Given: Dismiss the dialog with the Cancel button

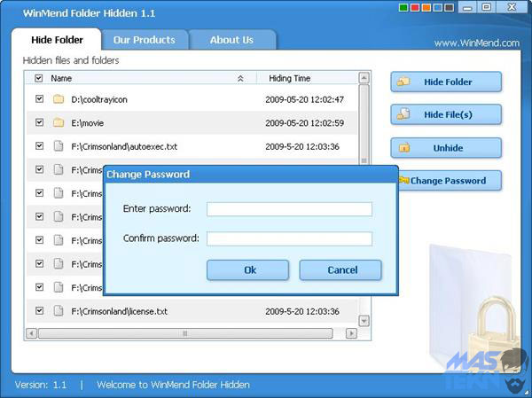Looking at the screenshot, I should point(340,270).
